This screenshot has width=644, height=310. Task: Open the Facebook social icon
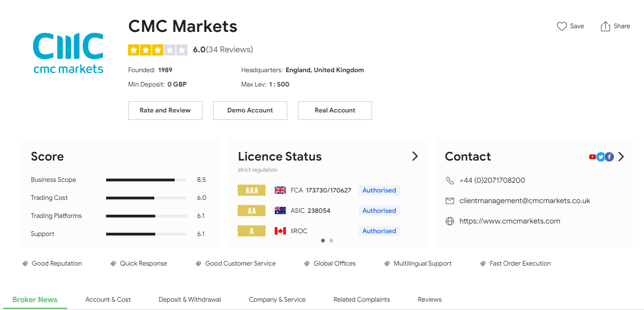(609, 157)
